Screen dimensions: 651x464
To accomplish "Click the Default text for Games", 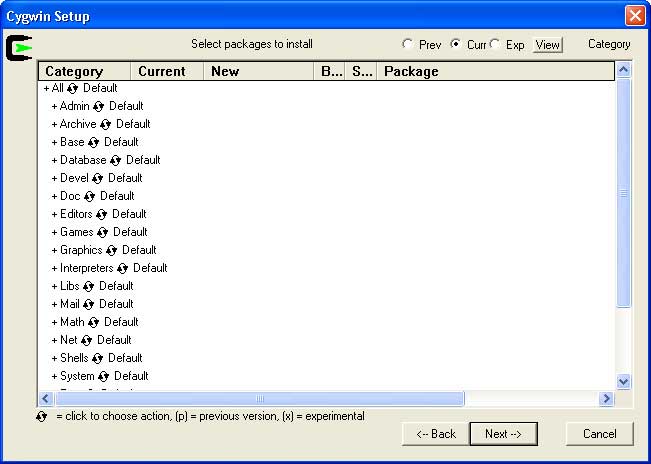I will 130,232.
